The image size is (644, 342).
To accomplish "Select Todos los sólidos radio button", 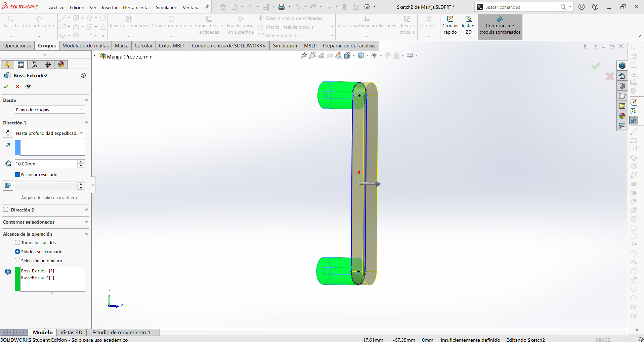I will click(x=17, y=242).
